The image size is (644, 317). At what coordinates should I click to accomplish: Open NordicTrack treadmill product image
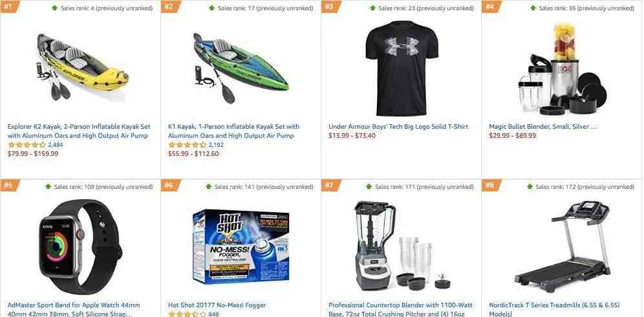coord(563,246)
